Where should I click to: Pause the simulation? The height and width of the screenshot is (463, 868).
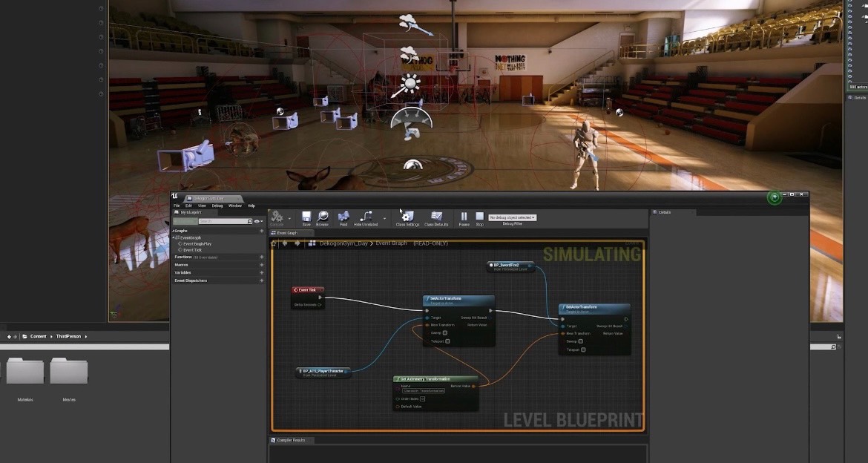coord(464,217)
